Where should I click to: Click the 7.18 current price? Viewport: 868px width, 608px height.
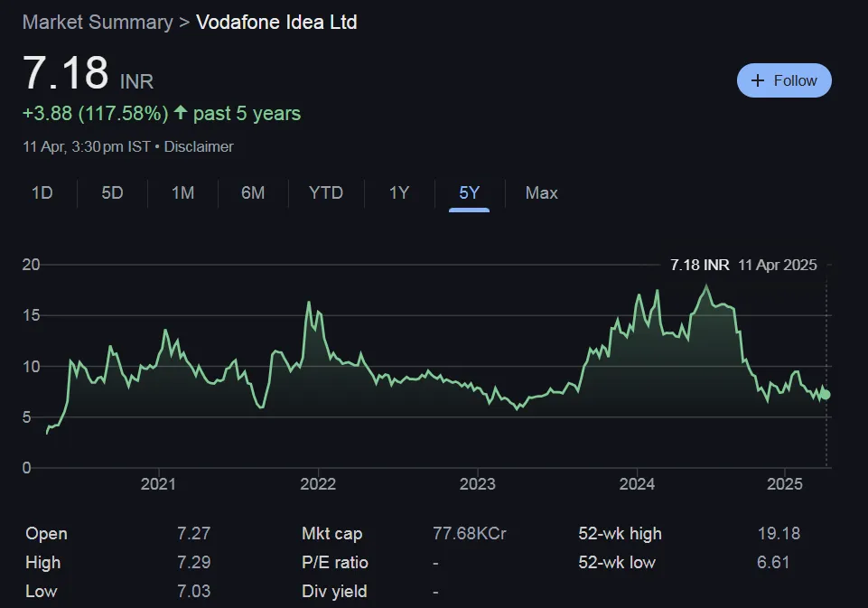(65, 72)
